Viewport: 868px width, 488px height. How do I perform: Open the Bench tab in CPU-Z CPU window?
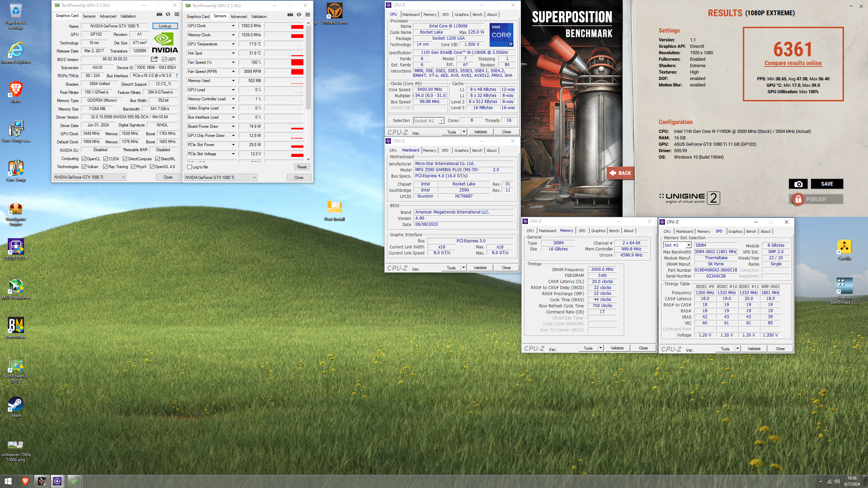477,15
